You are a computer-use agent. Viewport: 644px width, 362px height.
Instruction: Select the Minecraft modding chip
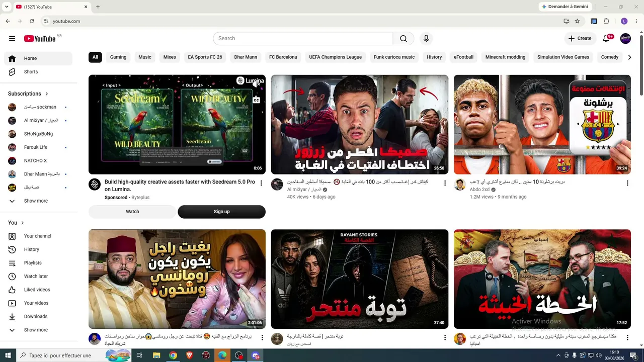click(x=505, y=57)
